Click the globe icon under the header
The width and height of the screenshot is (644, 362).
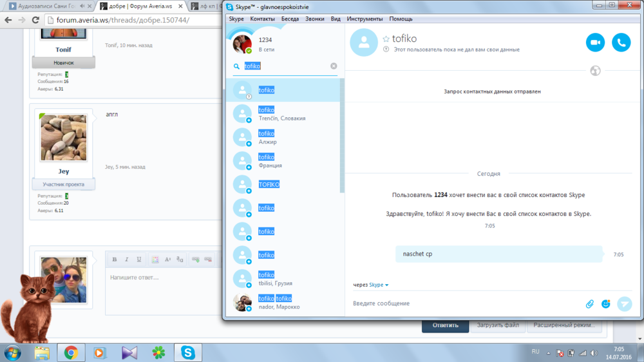point(595,71)
